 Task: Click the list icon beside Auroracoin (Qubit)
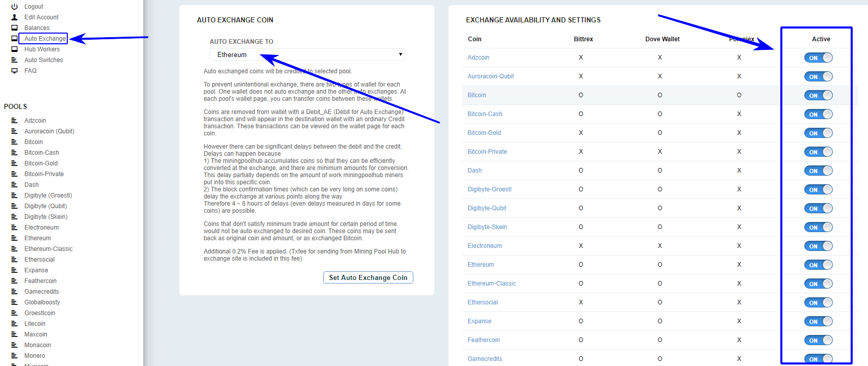14,131
